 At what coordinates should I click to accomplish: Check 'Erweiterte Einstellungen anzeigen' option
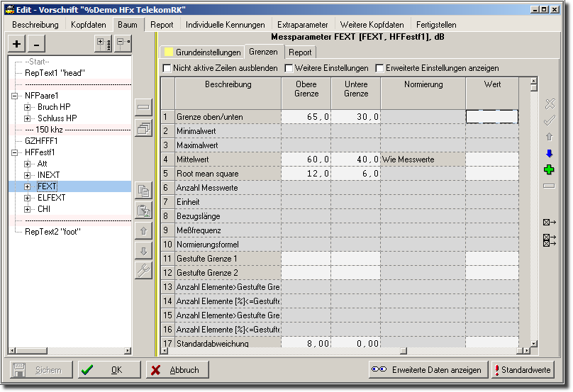[379, 69]
